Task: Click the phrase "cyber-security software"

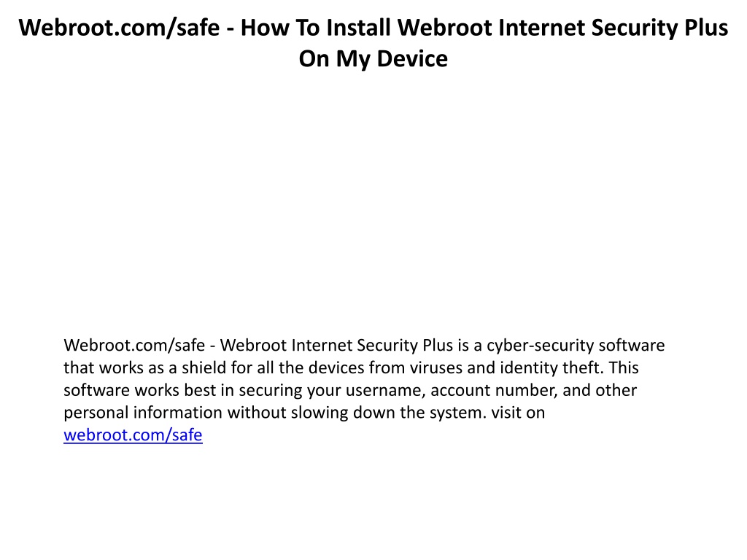Action: (576, 345)
